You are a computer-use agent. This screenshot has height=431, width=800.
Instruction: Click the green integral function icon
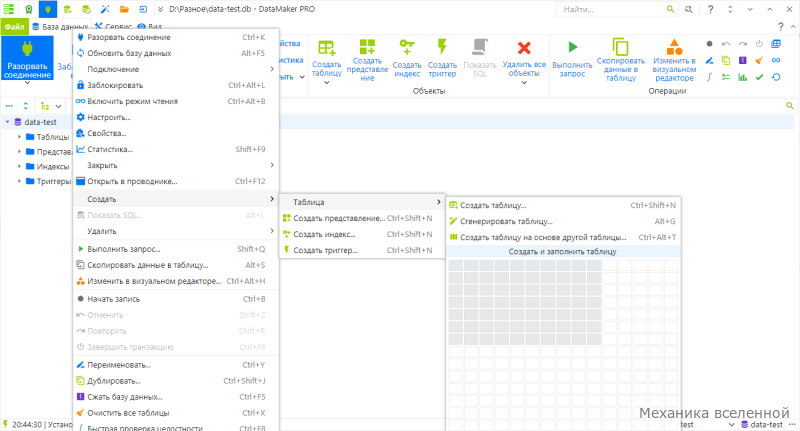(x=709, y=77)
